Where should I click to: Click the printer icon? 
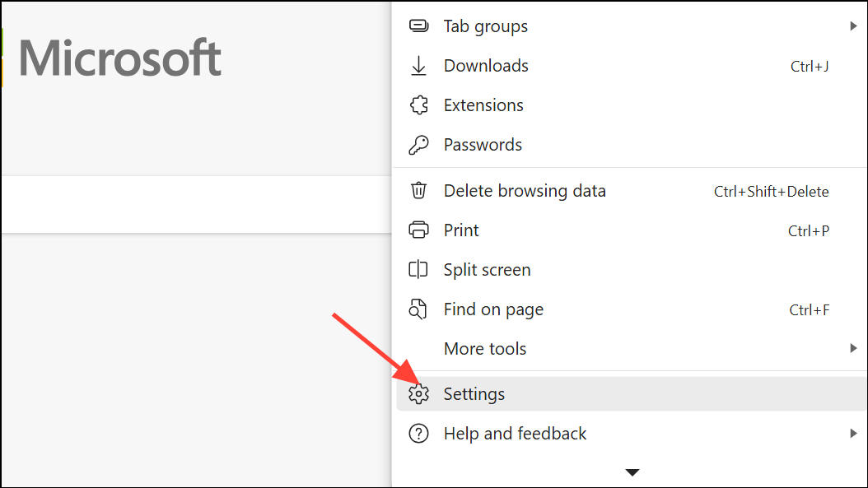coord(418,230)
